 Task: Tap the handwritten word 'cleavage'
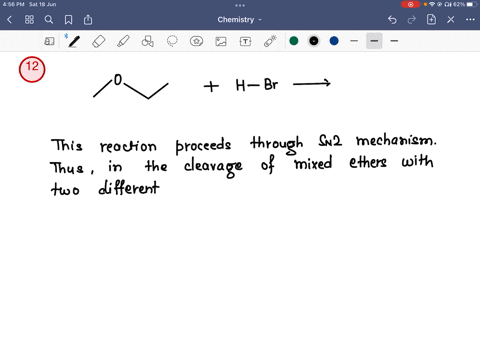(x=213, y=167)
